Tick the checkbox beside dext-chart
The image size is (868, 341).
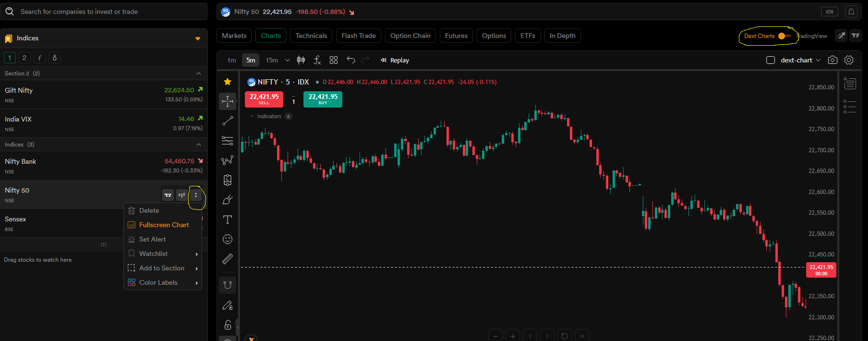click(x=771, y=60)
